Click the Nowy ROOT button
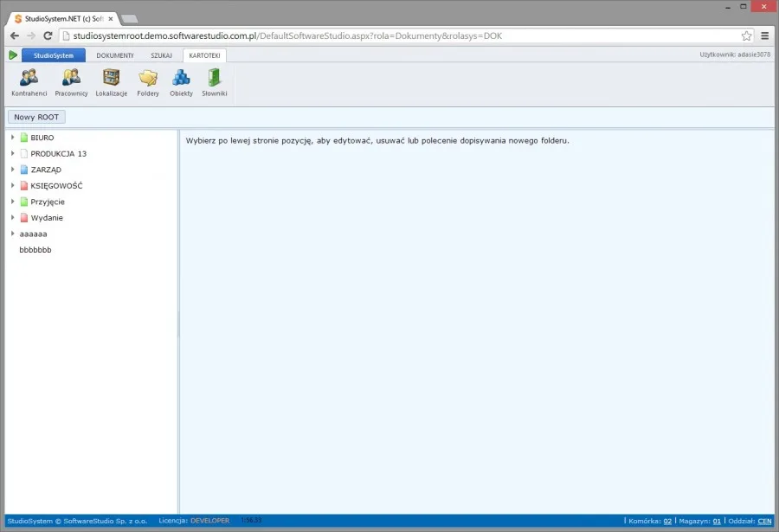This screenshot has height=532, width=779. click(x=36, y=117)
